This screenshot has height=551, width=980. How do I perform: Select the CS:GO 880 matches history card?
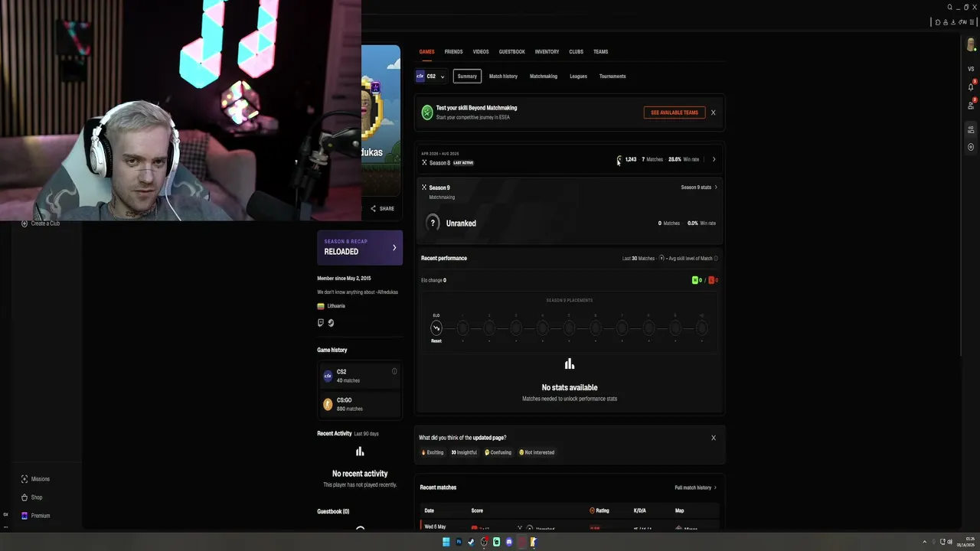[x=360, y=404]
